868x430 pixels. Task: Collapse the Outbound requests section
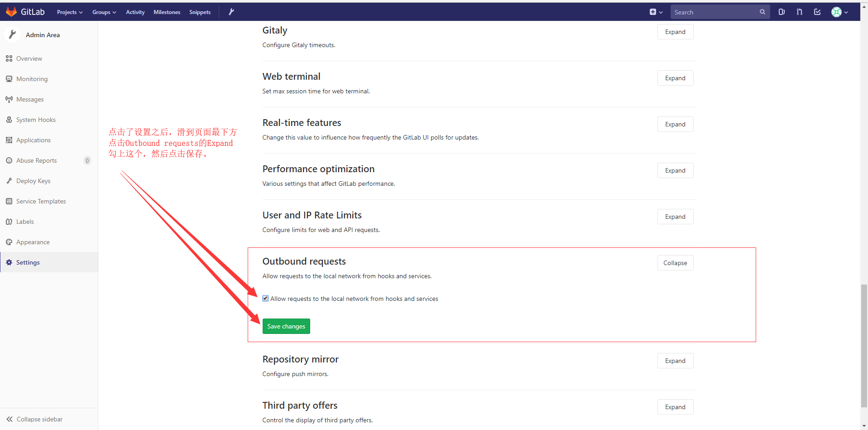675,263
